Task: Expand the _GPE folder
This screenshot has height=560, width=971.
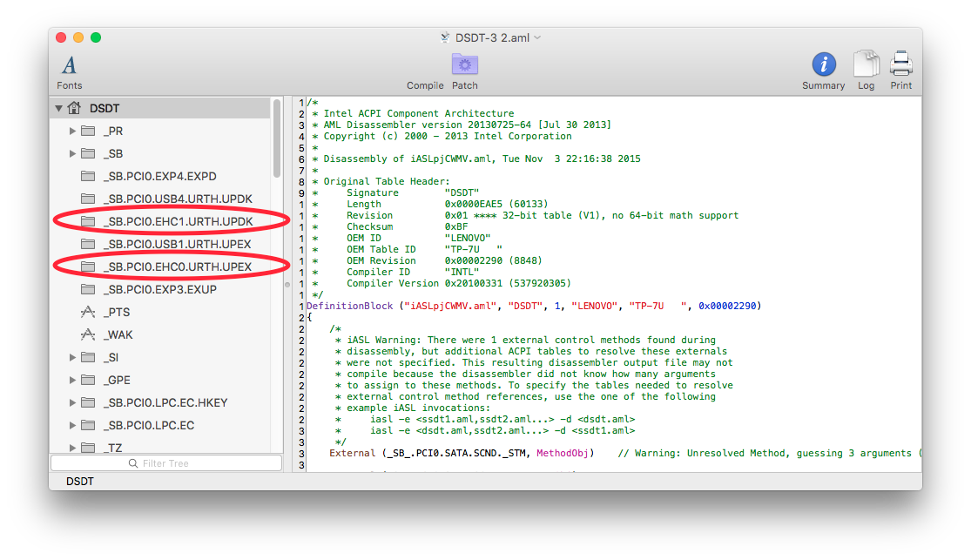Action: tap(72, 380)
